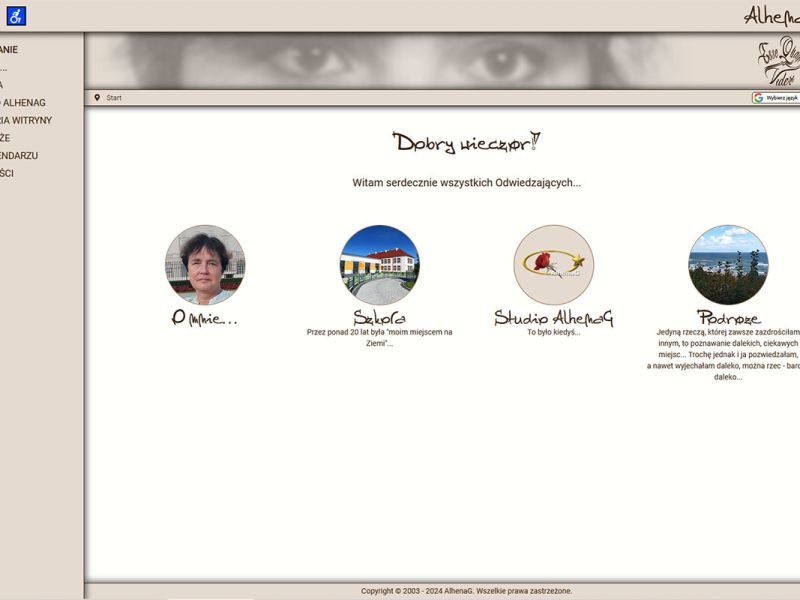Click the Start breadcrumb link
800x600 pixels.
pos(114,98)
